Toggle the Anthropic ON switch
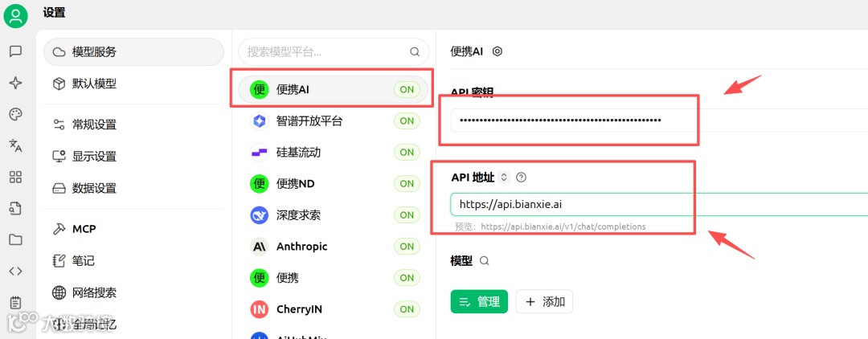 pyautogui.click(x=407, y=247)
